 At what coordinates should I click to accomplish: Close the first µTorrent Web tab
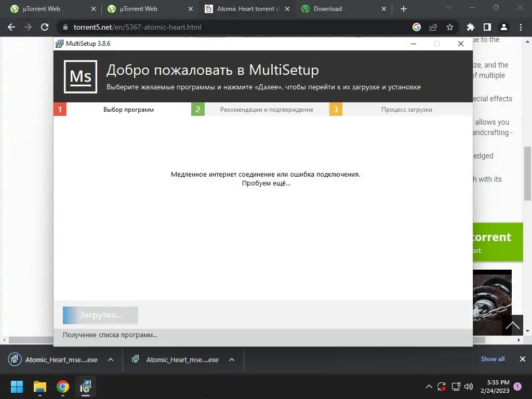(94, 9)
